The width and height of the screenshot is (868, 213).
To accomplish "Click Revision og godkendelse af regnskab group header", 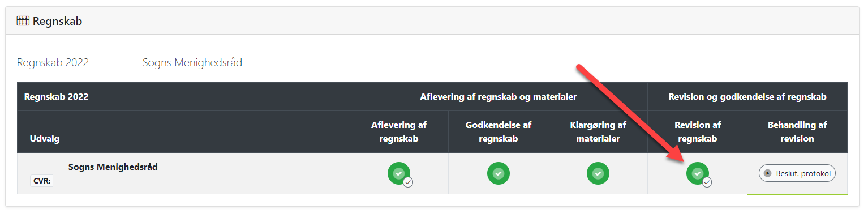I will [747, 97].
